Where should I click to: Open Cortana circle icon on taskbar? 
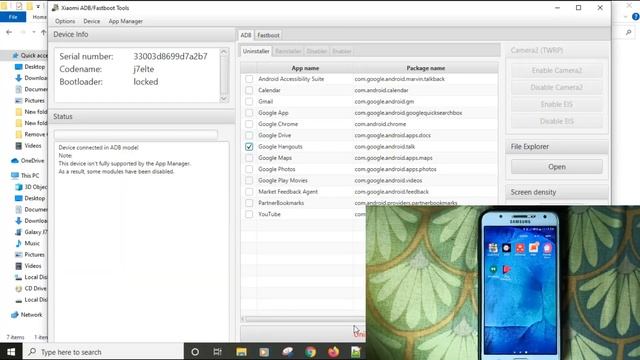point(195,351)
